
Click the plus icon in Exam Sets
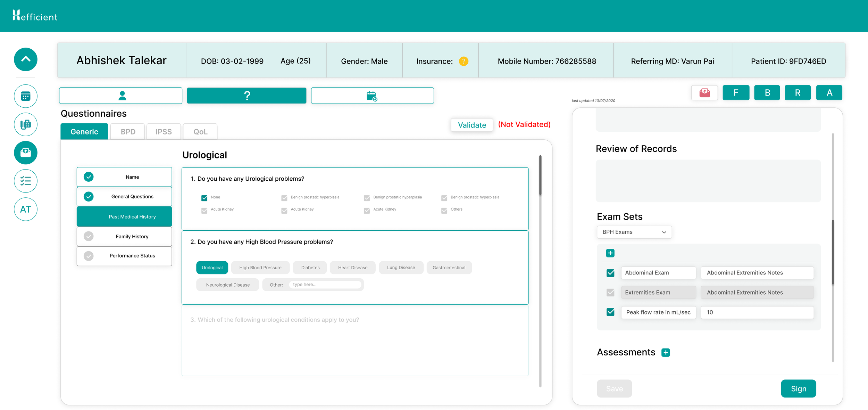point(610,253)
